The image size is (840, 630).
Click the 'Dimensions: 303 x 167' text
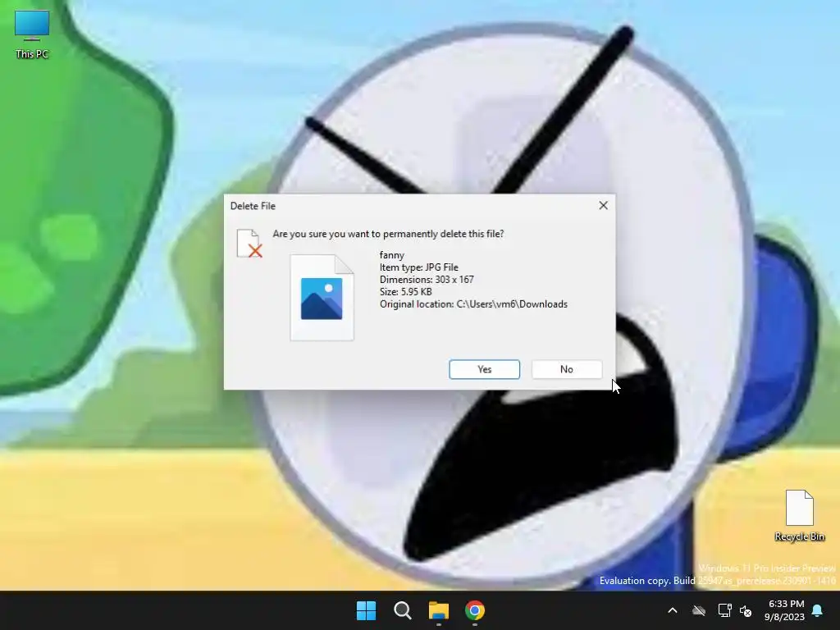[427, 280]
